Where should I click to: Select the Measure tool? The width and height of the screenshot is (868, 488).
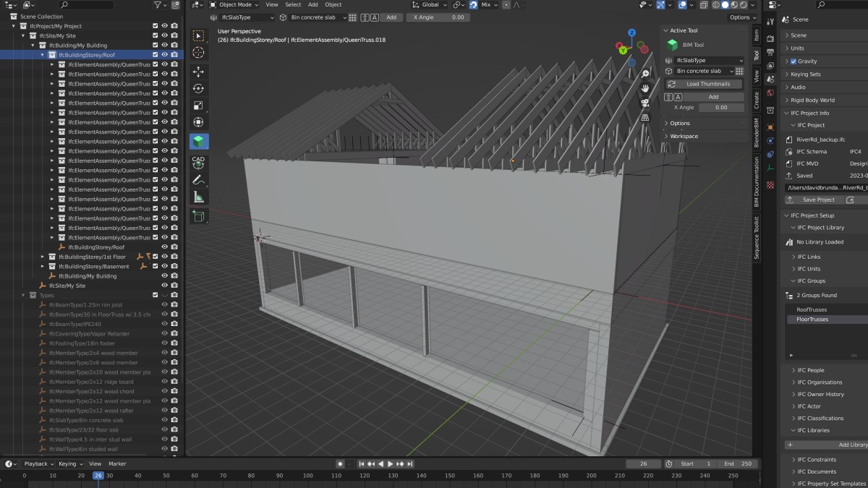point(198,197)
